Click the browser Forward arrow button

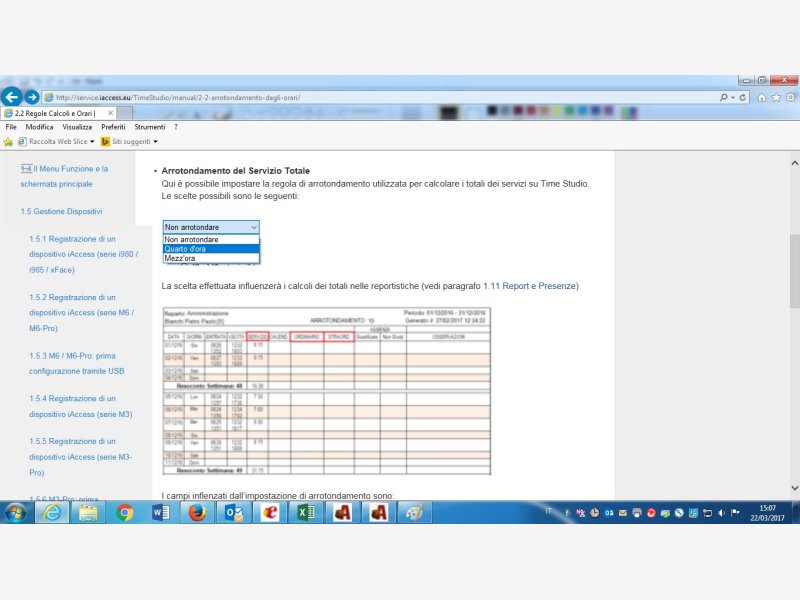pyautogui.click(x=32, y=97)
